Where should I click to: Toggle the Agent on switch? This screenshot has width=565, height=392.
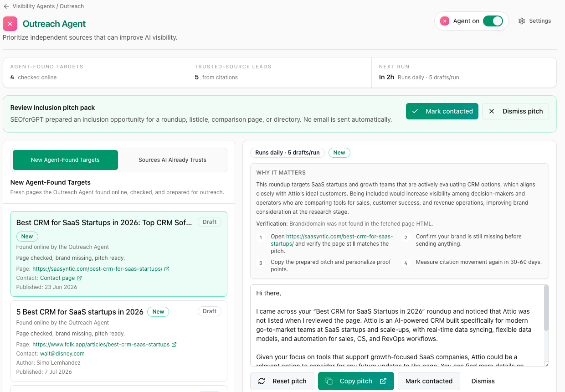(x=493, y=21)
